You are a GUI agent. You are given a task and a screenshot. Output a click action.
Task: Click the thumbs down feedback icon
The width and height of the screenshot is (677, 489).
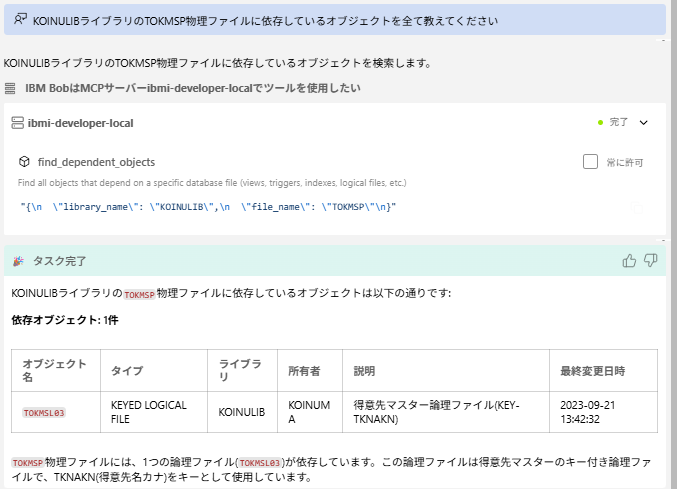pyautogui.click(x=650, y=260)
